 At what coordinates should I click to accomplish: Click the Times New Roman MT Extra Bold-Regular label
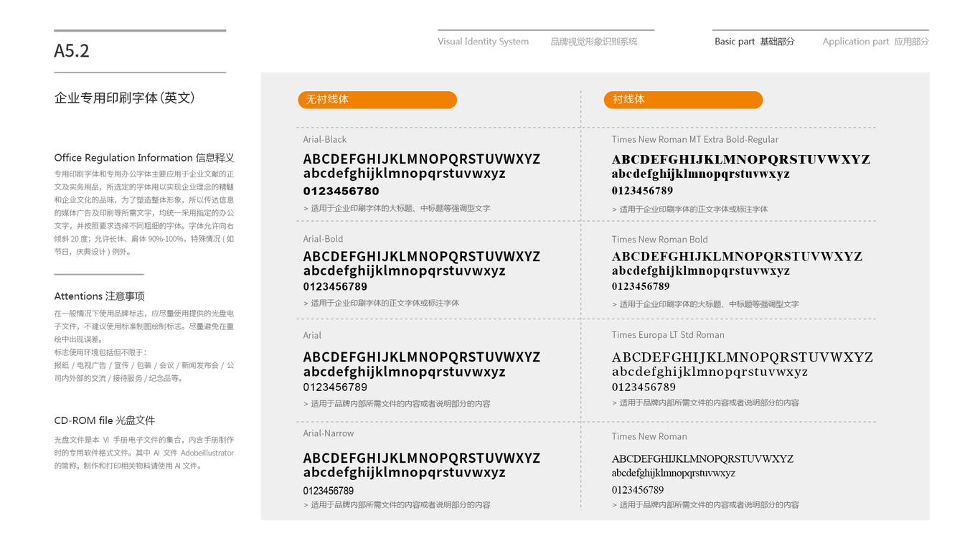click(694, 139)
